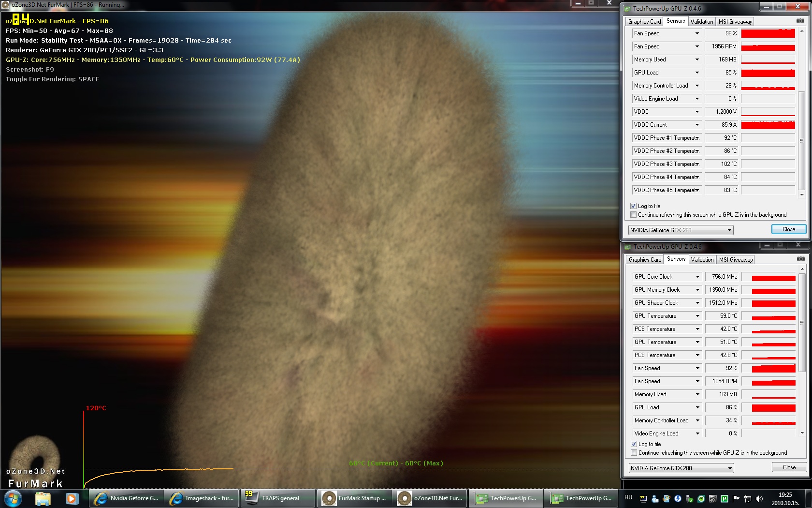Open Graphics Card tab in lower GPU-Z window

click(x=645, y=260)
